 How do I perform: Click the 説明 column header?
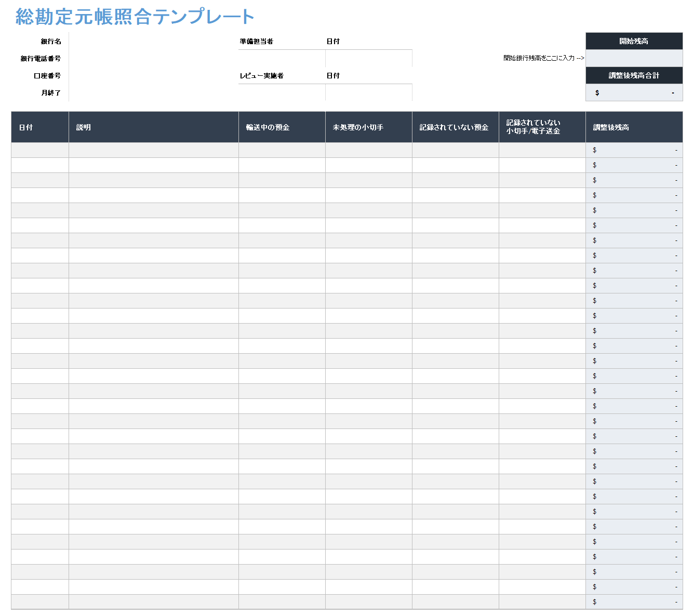click(x=154, y=127)
